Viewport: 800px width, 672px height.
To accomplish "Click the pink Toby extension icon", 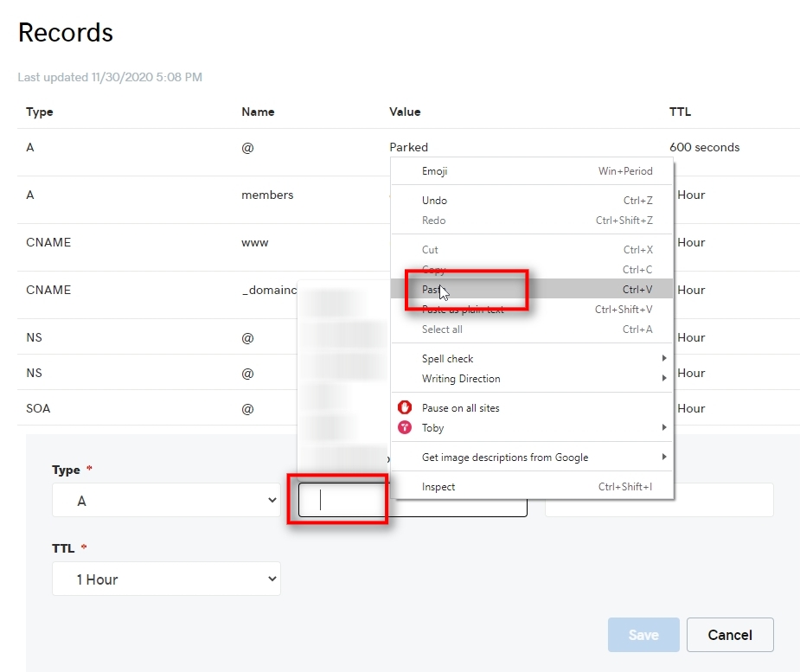I will [405, 427].
